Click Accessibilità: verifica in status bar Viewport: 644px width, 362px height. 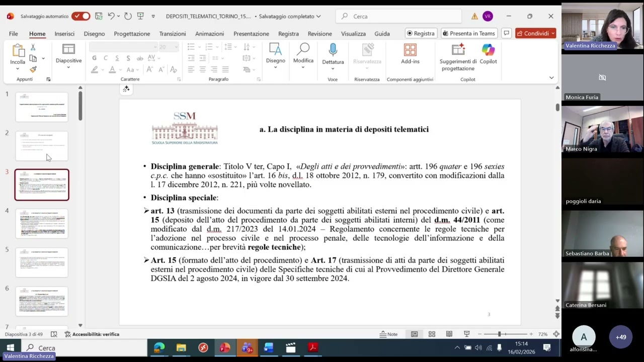[92, 334]
